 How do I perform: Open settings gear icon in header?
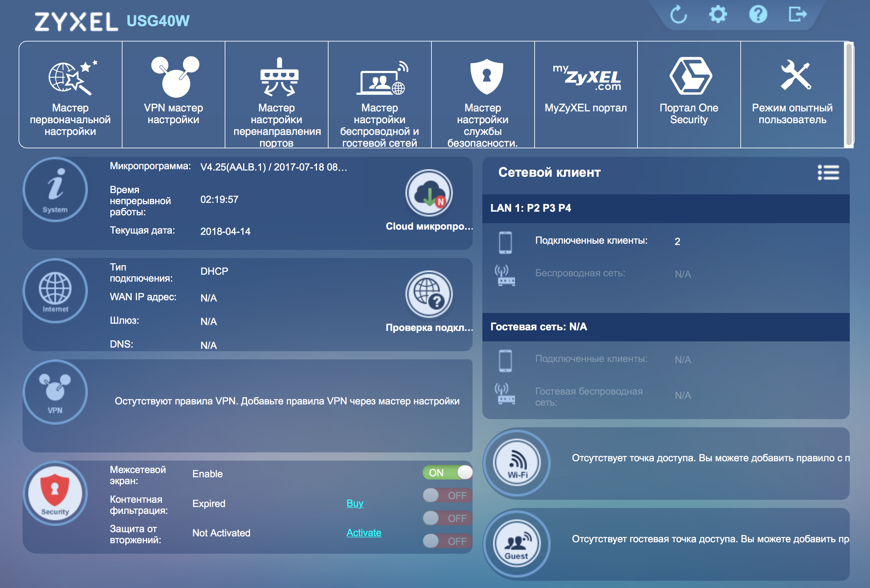click(x=718, y=15)
